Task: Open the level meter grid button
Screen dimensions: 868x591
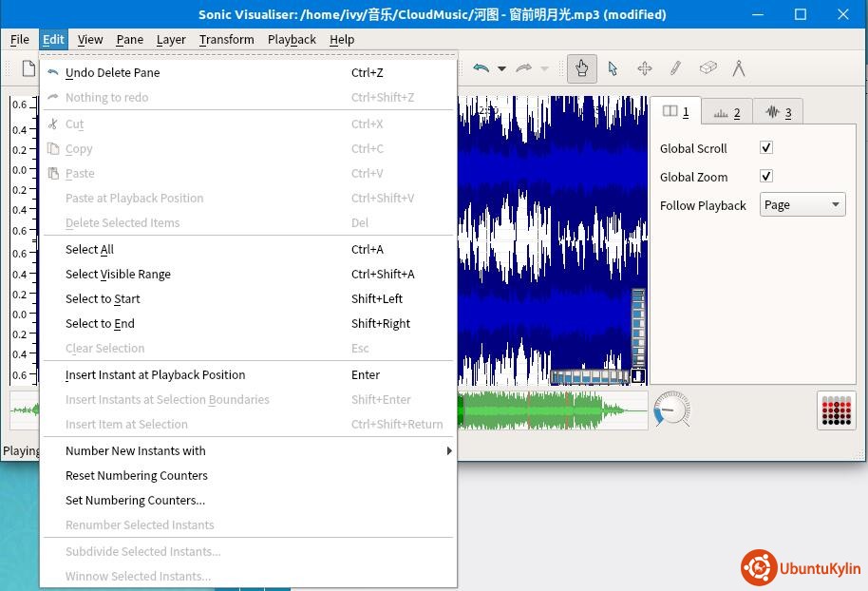Action: coord(836,410)
